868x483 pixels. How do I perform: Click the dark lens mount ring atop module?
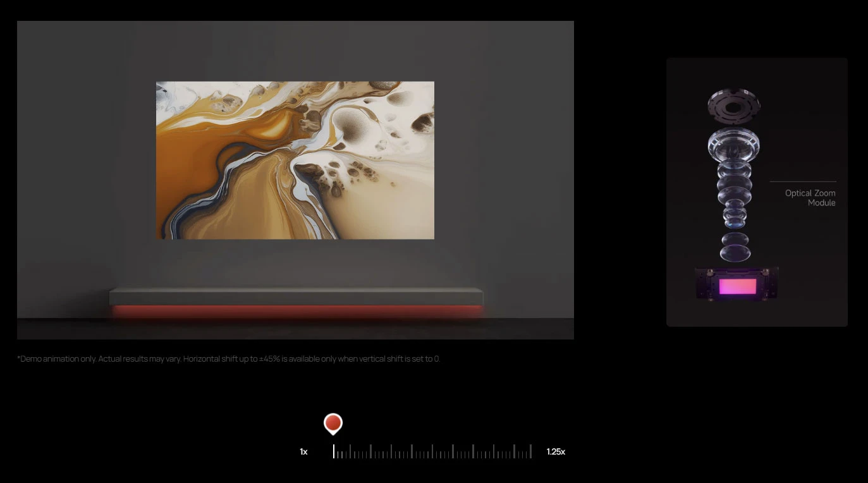click(733, 104)
